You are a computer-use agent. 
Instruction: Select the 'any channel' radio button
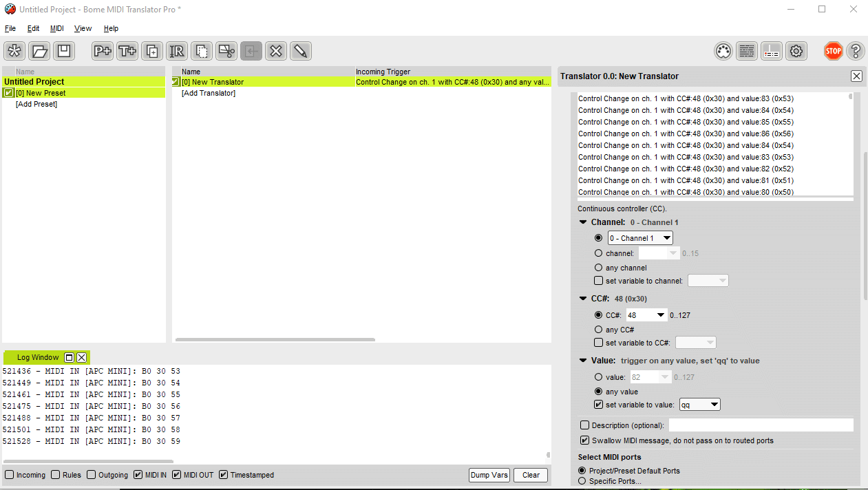(598, 268)
